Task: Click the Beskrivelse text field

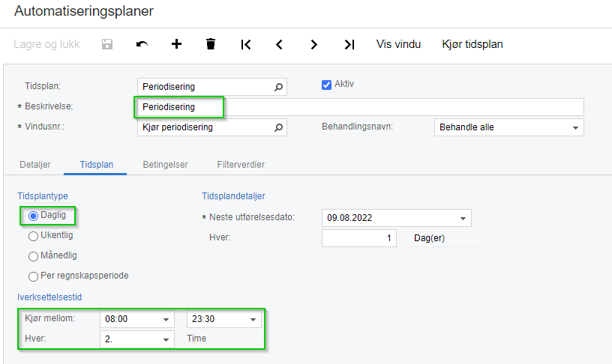Action: (x=360, y=107)
